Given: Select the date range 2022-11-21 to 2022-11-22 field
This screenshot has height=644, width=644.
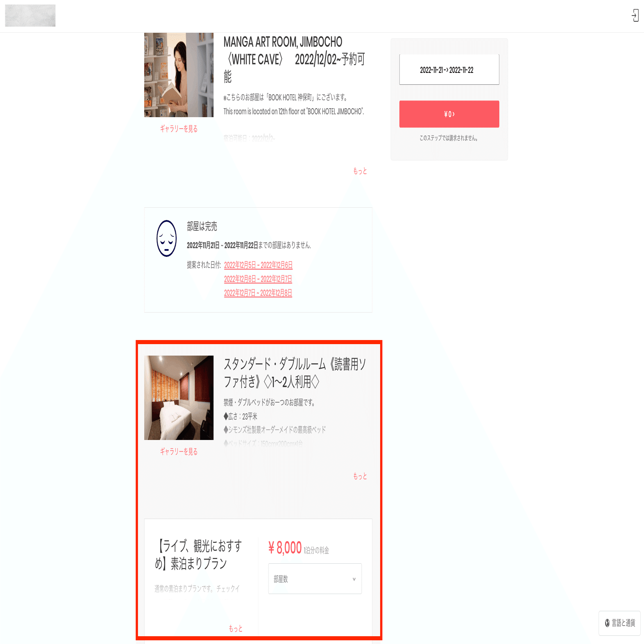Looking at the screenshot, I should (x=449, y=70).
